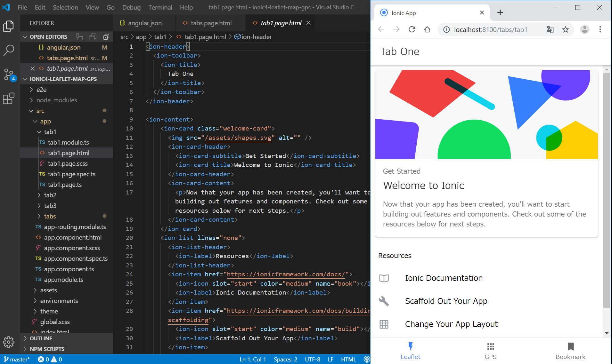
Task: Click the Translate page icon
Action: coord(550,30)
